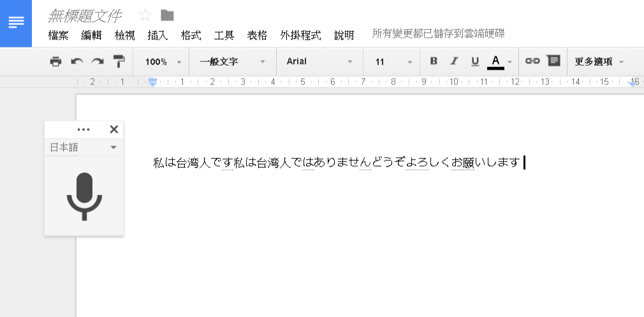
Task: Open the Docs home icon
Action: pos(15,24)
